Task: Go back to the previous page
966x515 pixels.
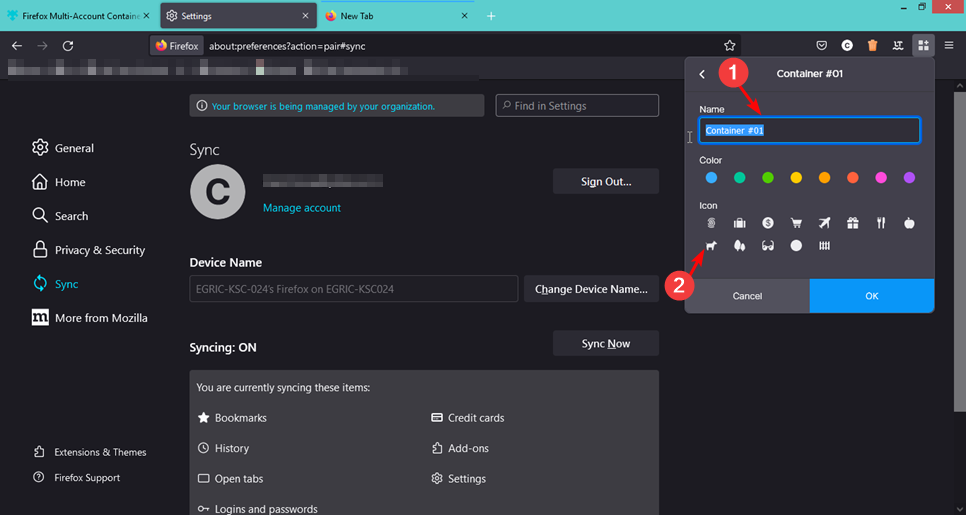Action: coord(17,46)
